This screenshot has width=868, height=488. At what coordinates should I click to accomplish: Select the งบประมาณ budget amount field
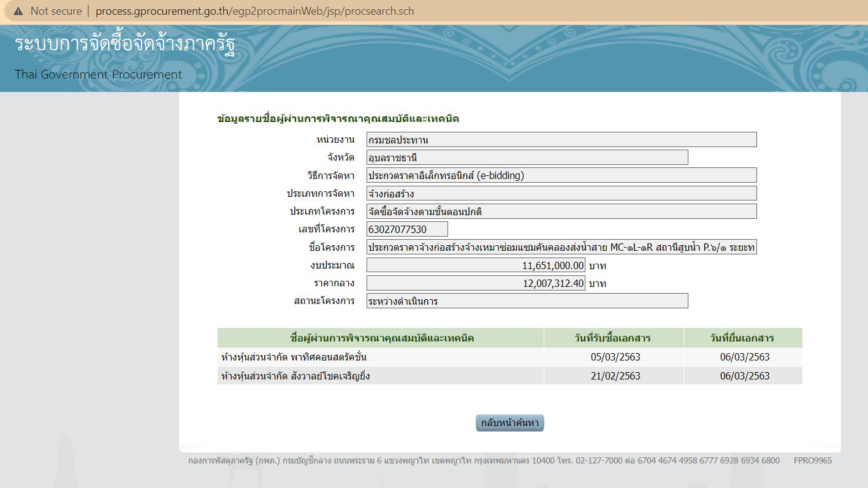(x=475, y=265)
